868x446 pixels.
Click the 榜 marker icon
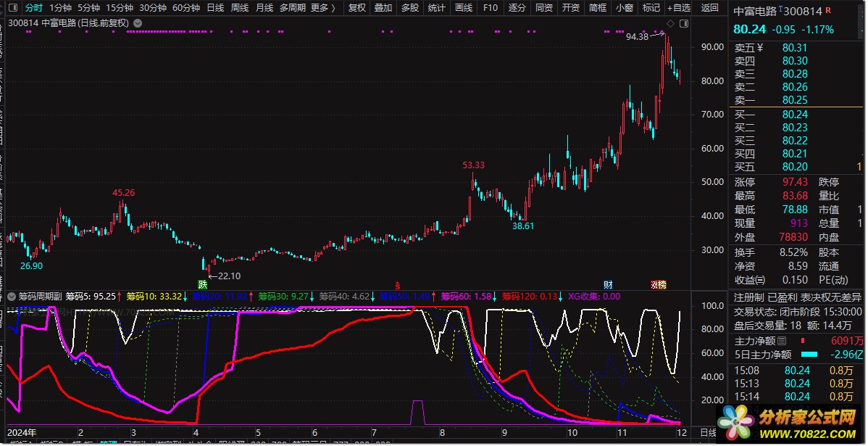pyautogui.click(x=658, y=284)
